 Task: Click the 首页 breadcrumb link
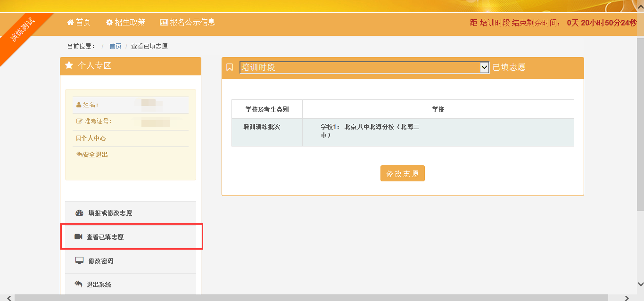116,46
